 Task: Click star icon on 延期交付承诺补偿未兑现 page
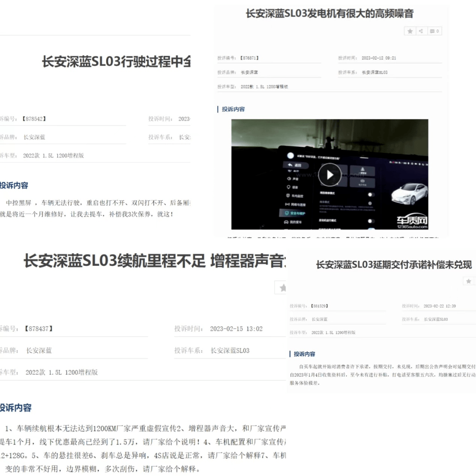click(x=469, y=281)
